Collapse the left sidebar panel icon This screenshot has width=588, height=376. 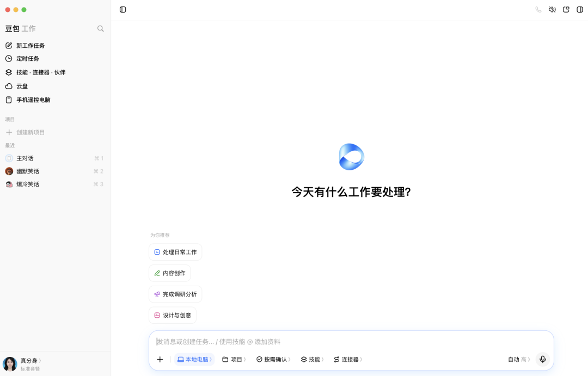pyautogui.click(x=122, y=10)
